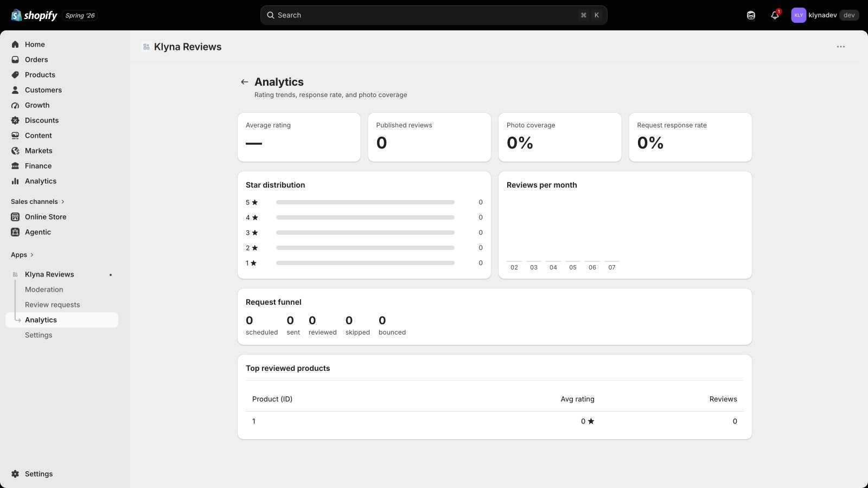Focus the Search field in top bar
Viewport: 868px width, 488px height.
pos(434,15)
